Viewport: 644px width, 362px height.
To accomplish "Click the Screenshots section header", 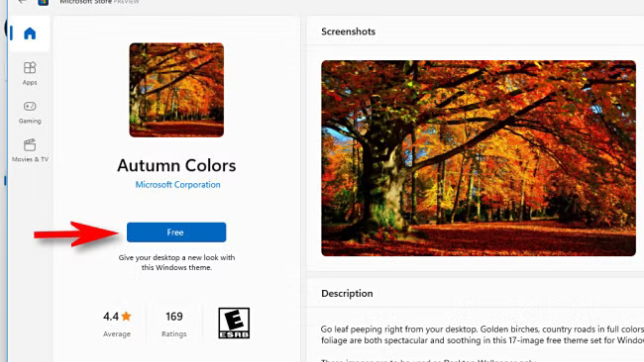I will click(348, 32).
